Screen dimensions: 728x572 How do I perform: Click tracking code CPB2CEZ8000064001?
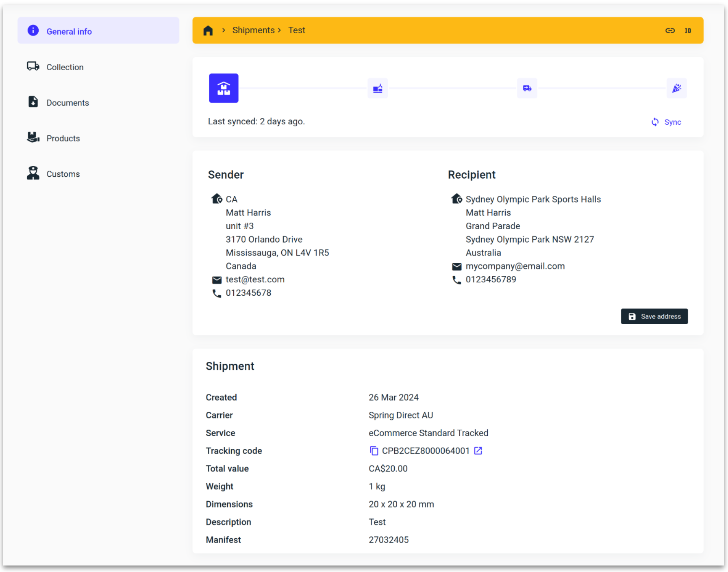(x=425, y=451)
